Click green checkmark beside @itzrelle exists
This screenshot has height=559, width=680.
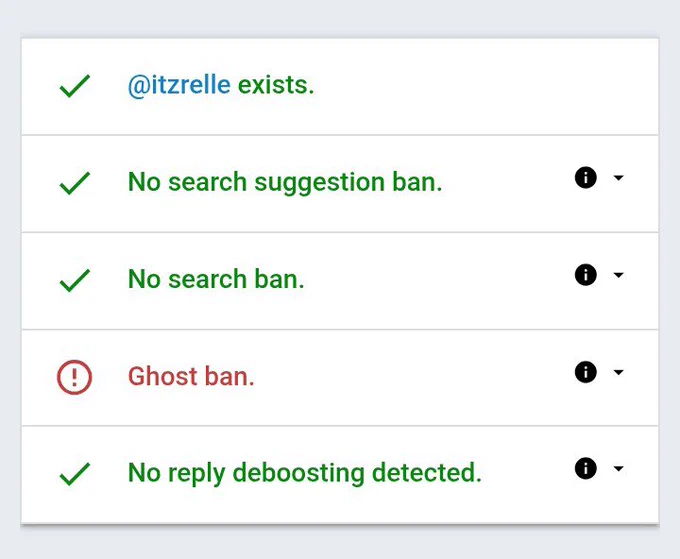75,86
